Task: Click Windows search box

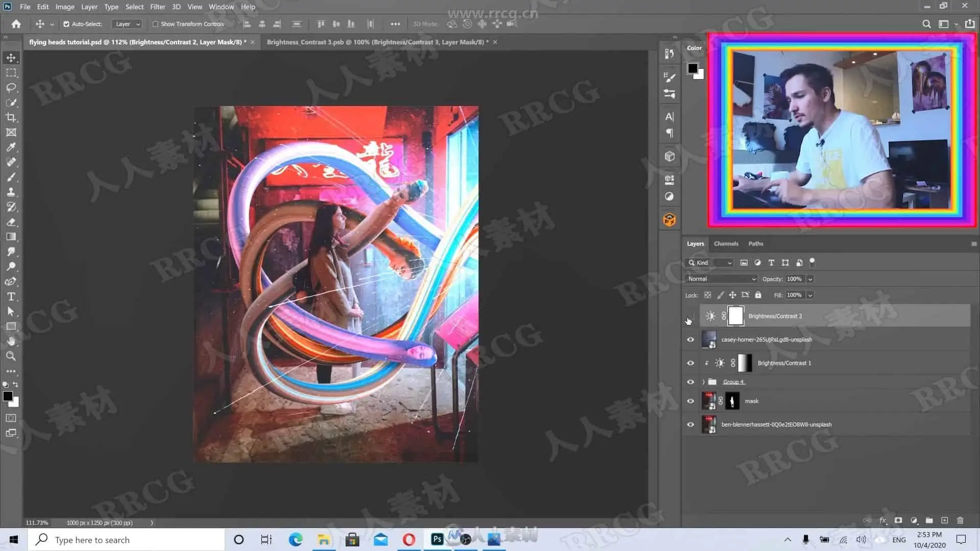Action: point(126,540)
